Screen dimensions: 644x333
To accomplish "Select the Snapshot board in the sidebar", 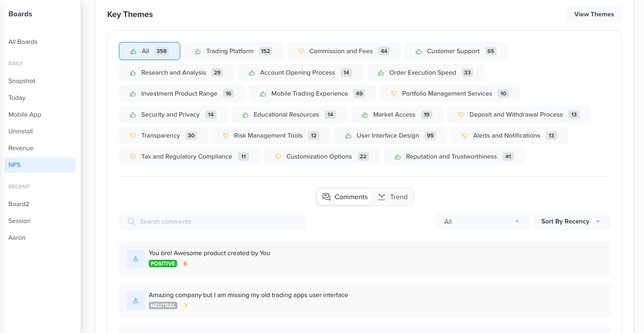I will [x=22, y=81].
